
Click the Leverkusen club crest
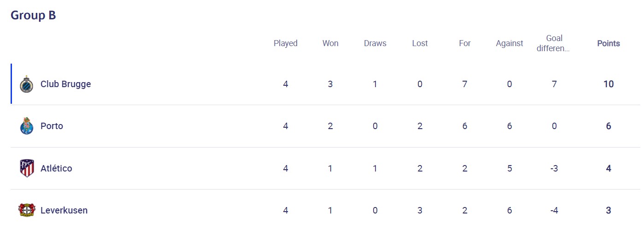tap(27, 210)
